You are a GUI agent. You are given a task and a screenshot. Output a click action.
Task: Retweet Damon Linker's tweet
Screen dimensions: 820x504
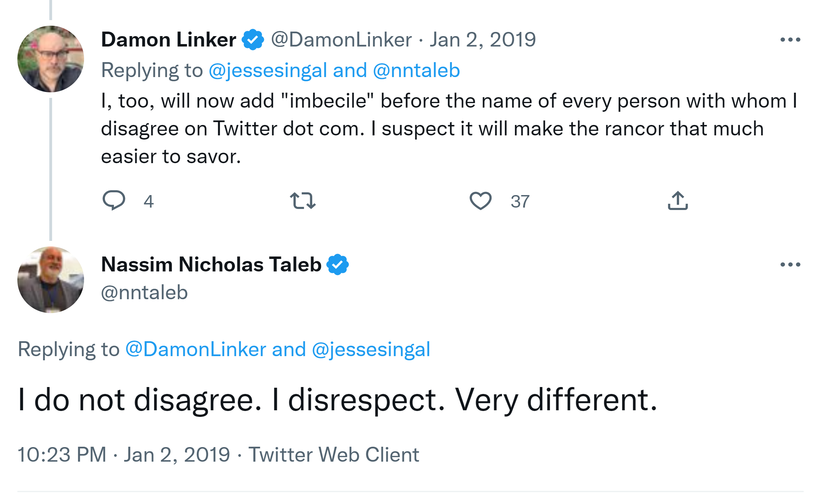(x=303, y=201)
